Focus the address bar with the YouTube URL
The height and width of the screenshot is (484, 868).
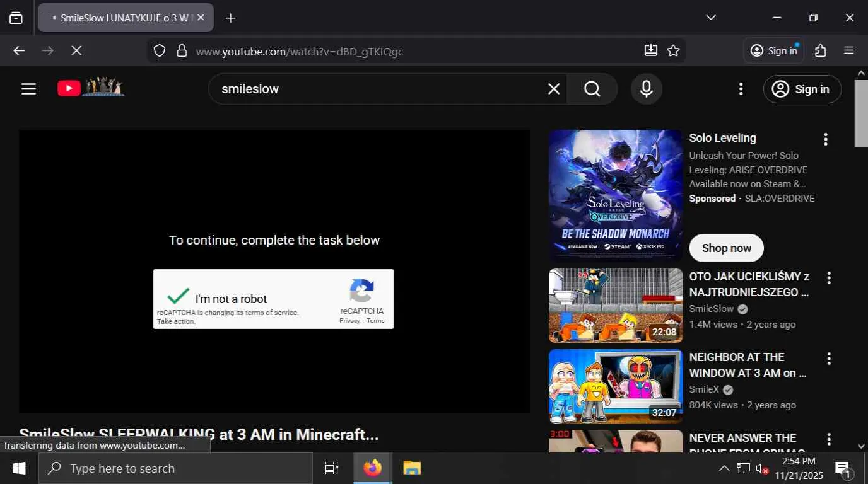tap(416, 51)
